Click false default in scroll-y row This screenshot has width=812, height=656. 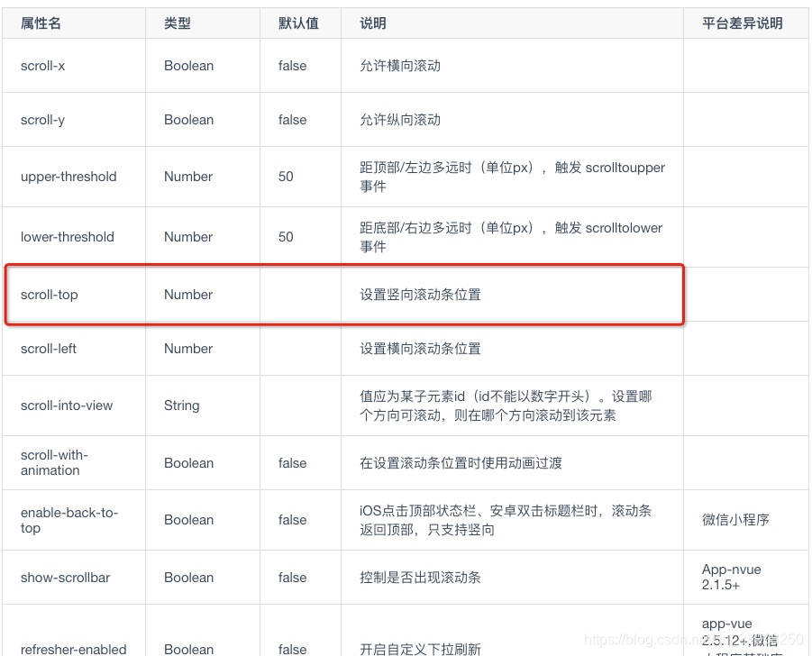pyautogui.click(x=293, y=120)
